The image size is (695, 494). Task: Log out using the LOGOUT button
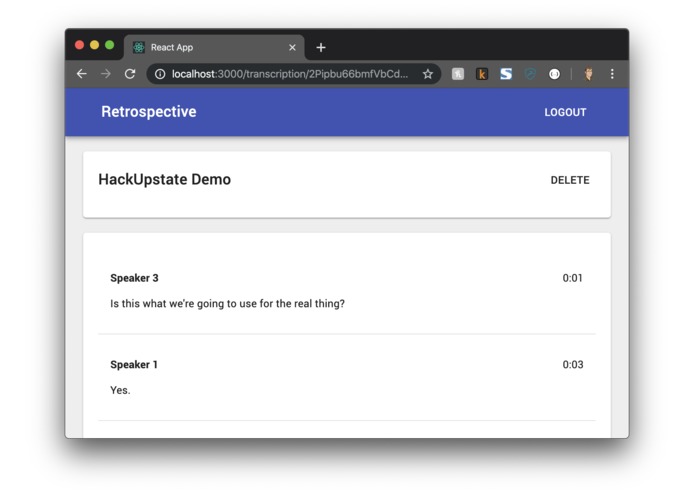(x=565, y=113)
